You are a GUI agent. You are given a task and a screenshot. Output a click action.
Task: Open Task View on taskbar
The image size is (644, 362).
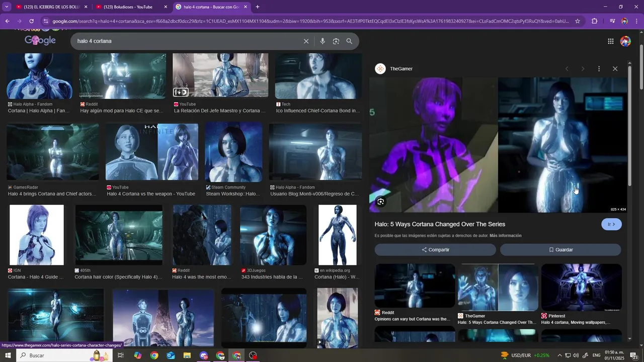121,355
